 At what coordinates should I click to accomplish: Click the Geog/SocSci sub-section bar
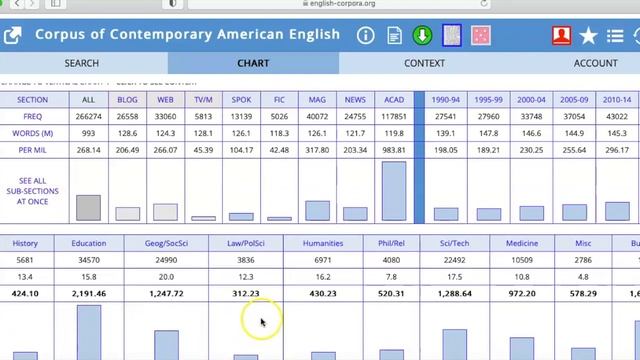[x=167, y=345]
